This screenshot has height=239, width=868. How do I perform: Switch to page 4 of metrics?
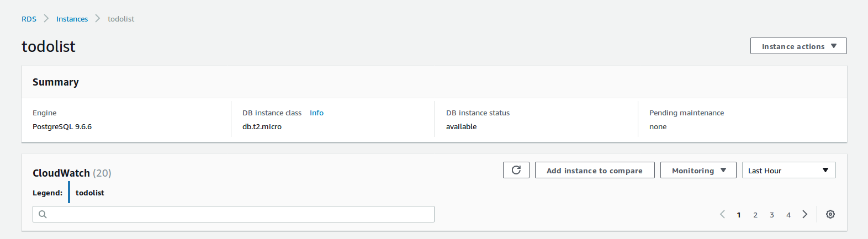point(788,215)
